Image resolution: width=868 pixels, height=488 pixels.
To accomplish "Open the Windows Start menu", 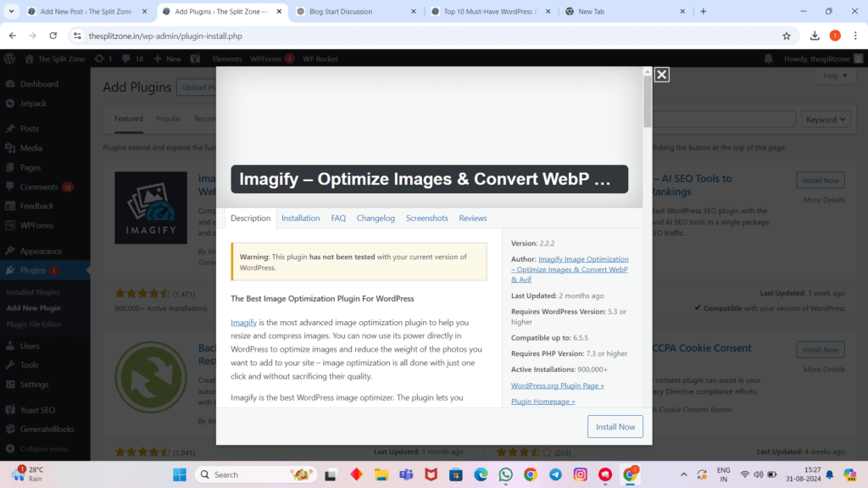I will pos(180,474).
